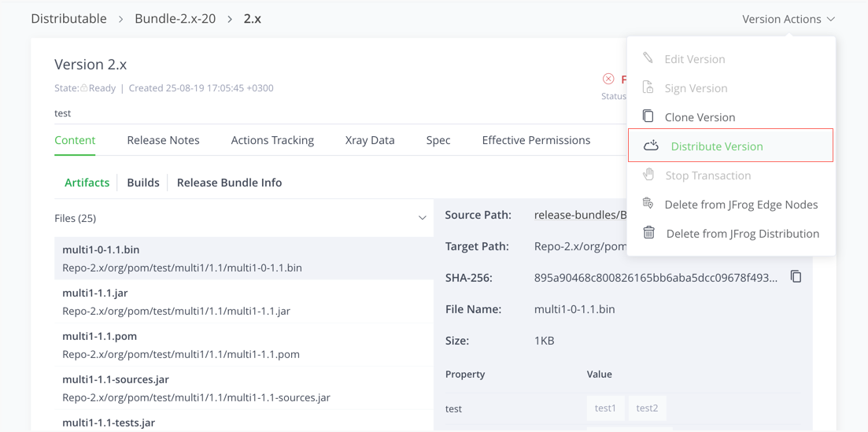Choose Delete from JFrog Edge Nodes

point(731,205)
